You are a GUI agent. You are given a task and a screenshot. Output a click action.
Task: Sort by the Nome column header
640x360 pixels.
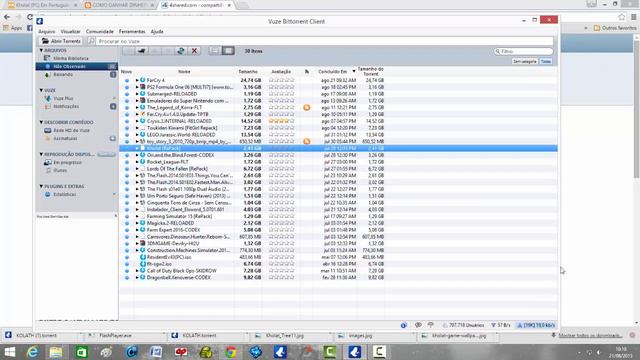click(184, 72)
